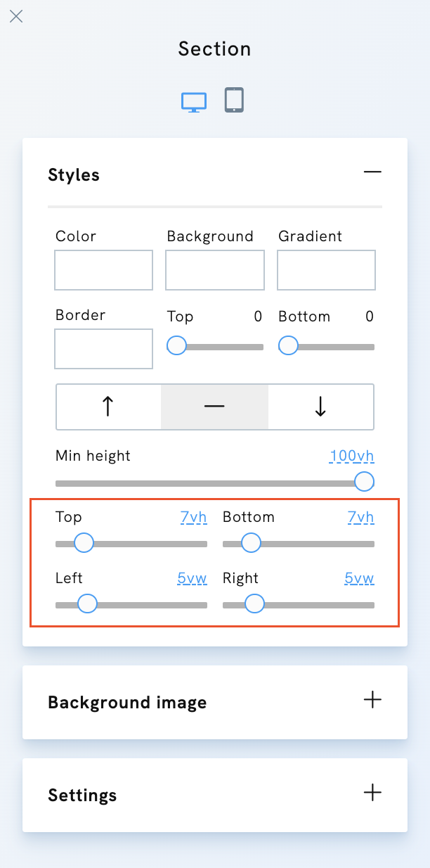Viewport: 430px width, 868px height.
Task: Change the Right padding 5vw value
Action: point(359,578)
